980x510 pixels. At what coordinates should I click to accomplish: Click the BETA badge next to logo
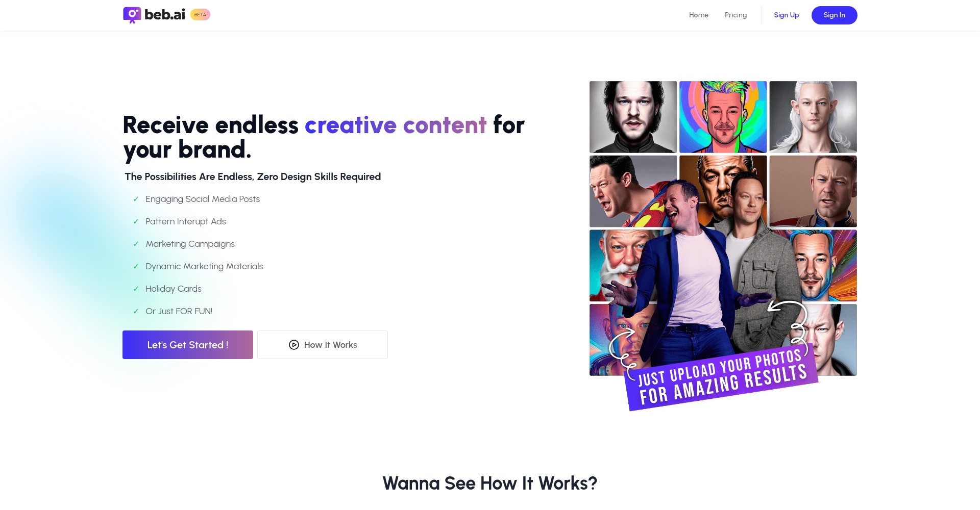[200, 15]
